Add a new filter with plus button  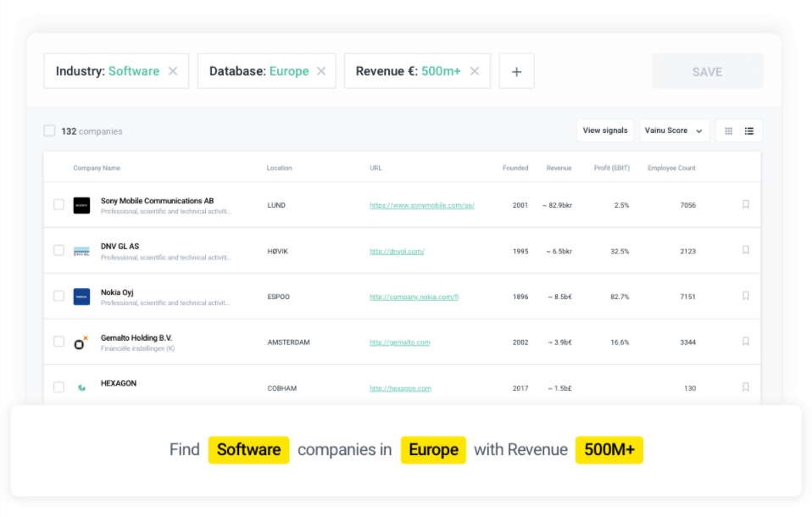click(516, 71)
